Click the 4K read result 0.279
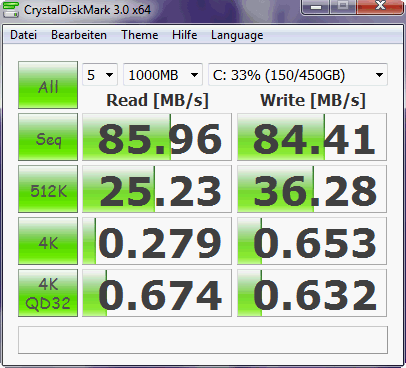The height and width of the screenshot is (368, 406). tap(157, 241)
